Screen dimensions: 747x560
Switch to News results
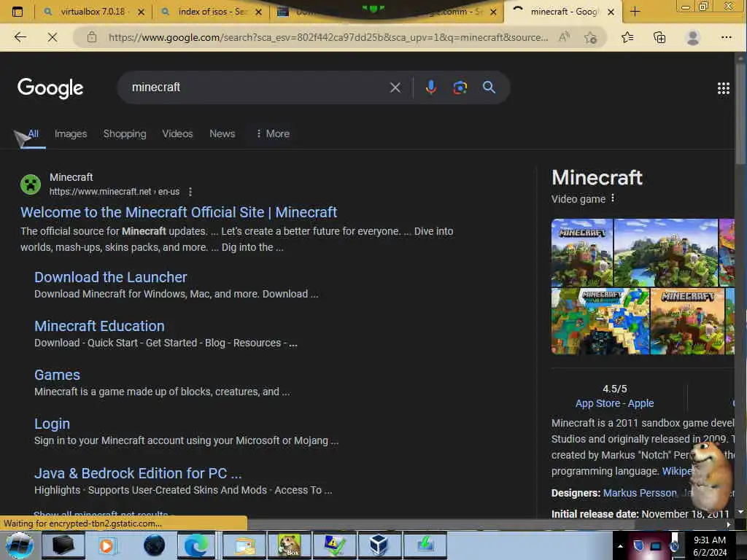pos(222,134)
